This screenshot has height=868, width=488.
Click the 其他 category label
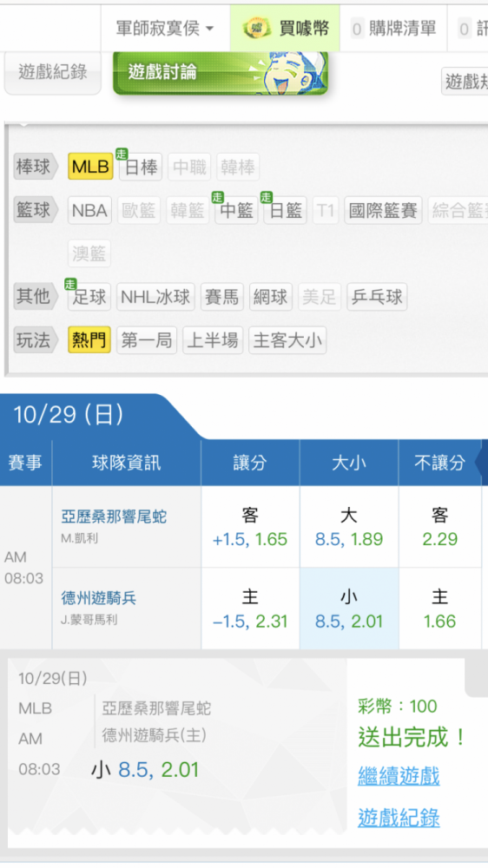tap(36, 297)
